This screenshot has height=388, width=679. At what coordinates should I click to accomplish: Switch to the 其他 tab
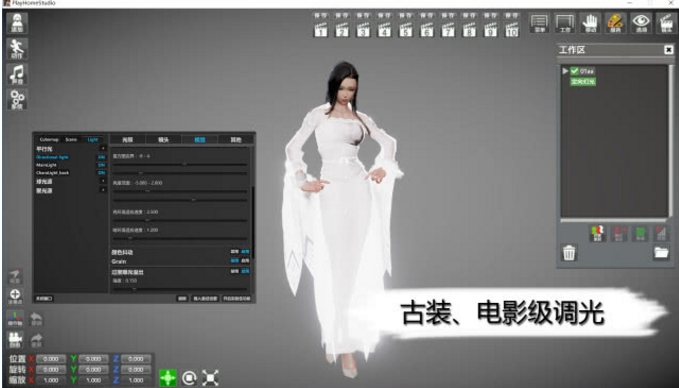(236, 139)
